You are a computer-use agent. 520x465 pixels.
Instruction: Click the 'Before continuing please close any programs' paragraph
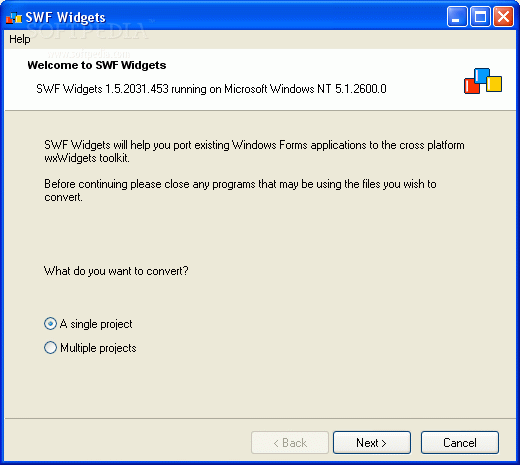point(240,190)
